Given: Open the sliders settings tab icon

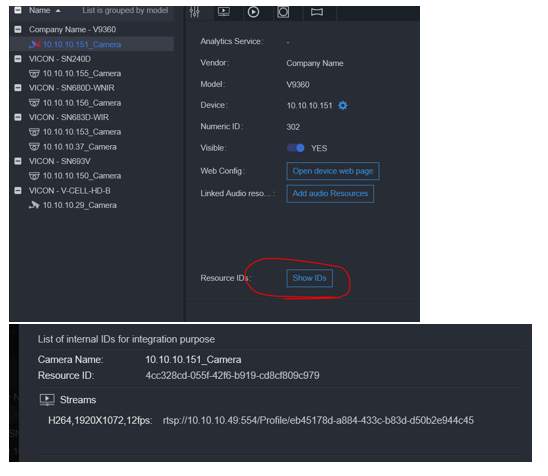Looking at the screenshot, I should click(195, 12).
